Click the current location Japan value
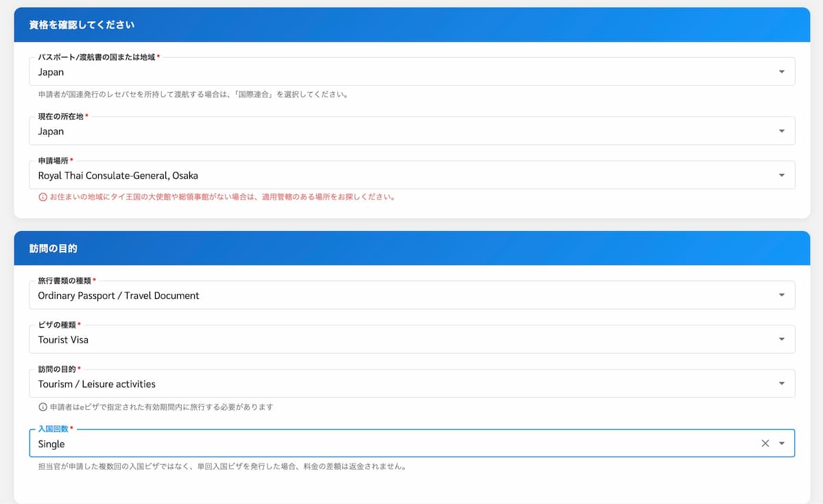Viewport: 823px width, 504px height. (51, 132)
